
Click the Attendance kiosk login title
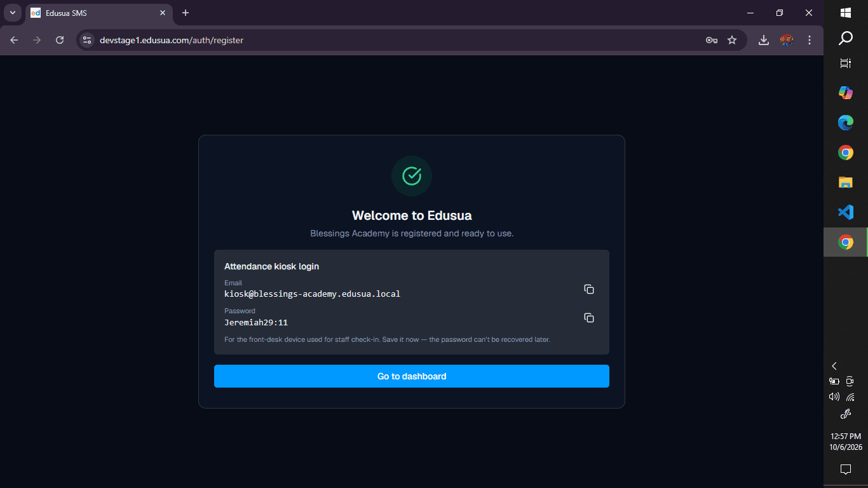click(271, 266)
